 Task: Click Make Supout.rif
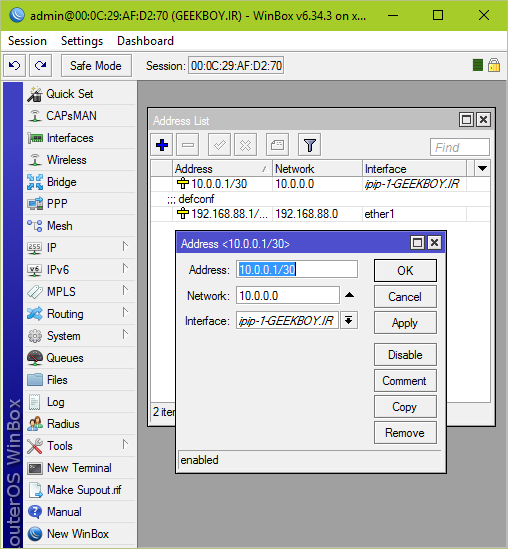pyautogui.click(x=80, y=490)
